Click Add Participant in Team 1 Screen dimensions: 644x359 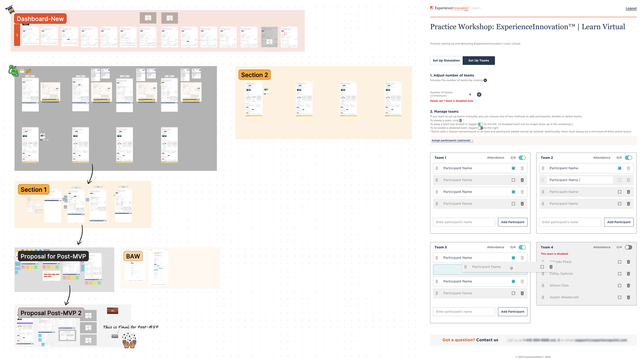(513, 222)
